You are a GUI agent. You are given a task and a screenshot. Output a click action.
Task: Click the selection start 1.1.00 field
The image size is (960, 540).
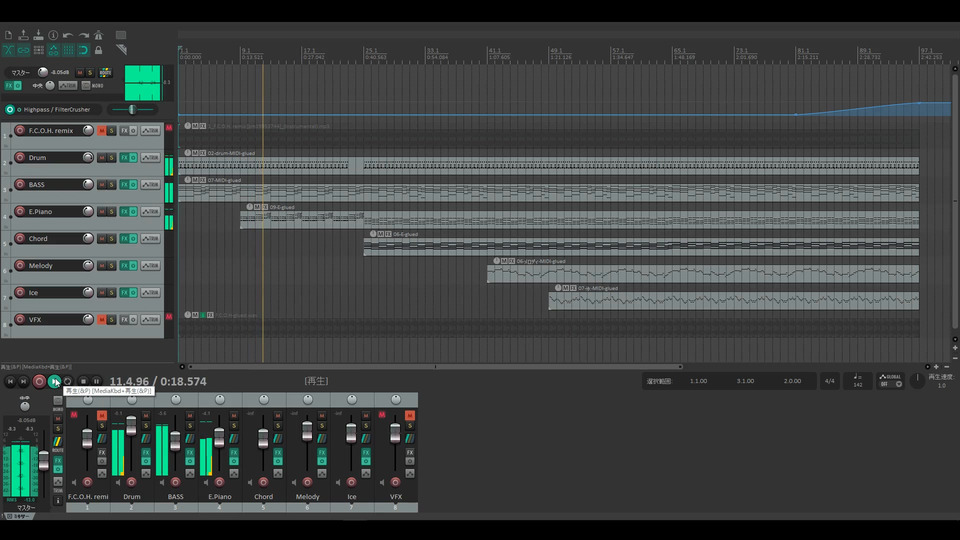point(698,381)
